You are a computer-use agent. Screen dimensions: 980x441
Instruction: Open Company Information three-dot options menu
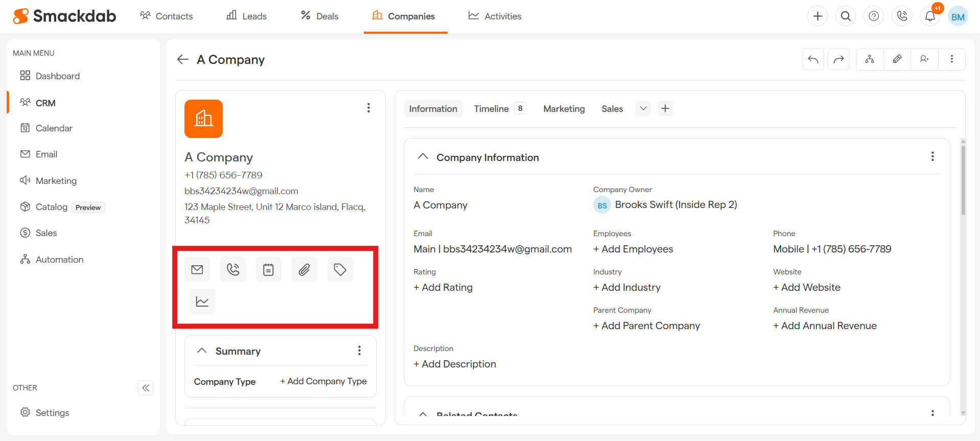click(932, 156)
